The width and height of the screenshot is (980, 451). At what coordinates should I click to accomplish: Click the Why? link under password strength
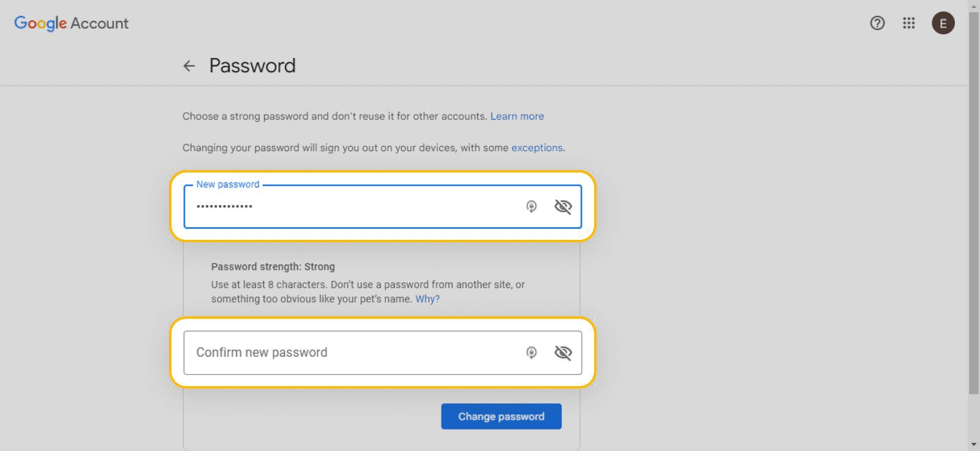click(x=428, y=299)
